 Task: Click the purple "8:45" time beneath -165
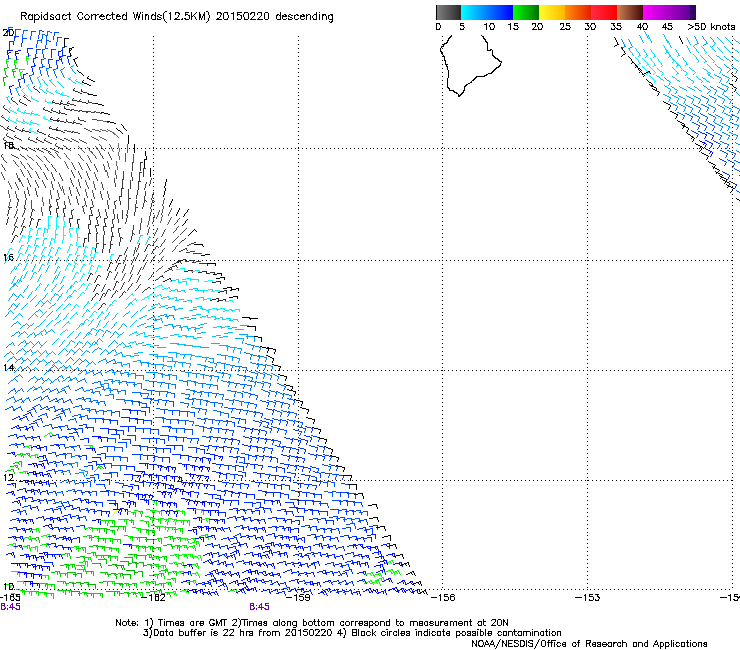coord(10,607)
